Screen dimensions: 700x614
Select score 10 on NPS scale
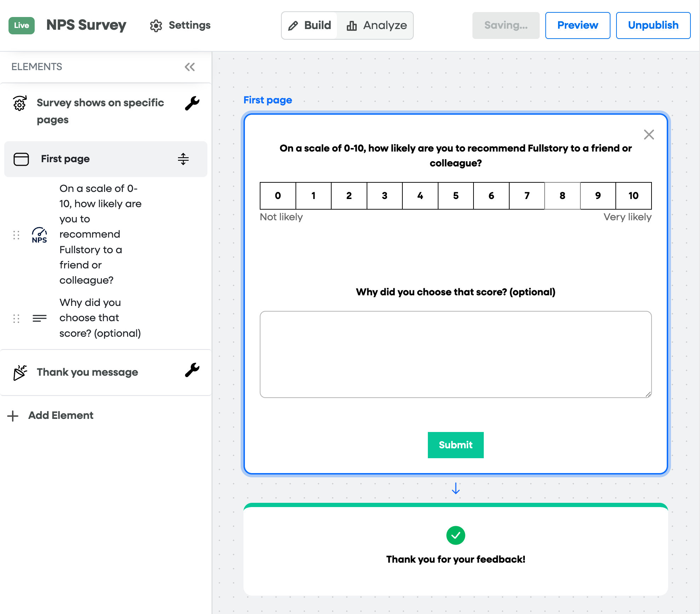[633, 196]
